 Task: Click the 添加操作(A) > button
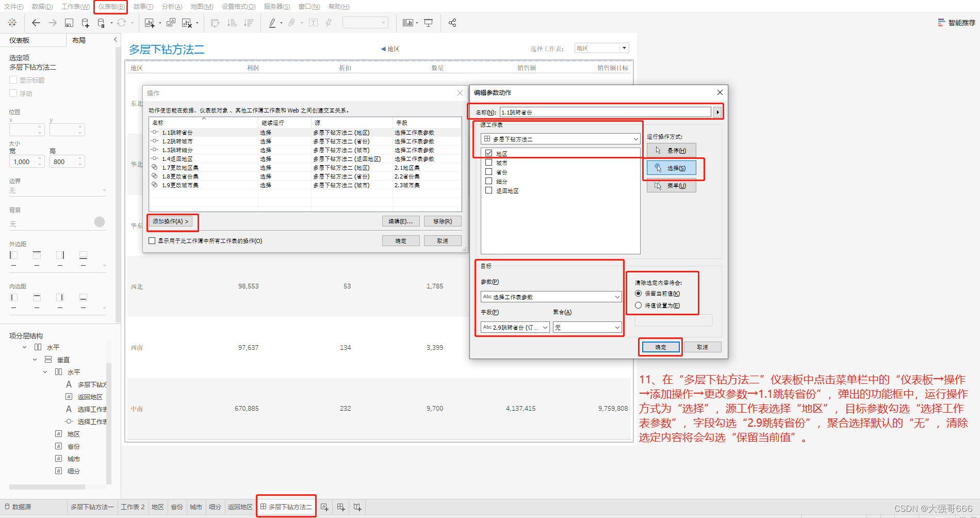pos(171,221)
